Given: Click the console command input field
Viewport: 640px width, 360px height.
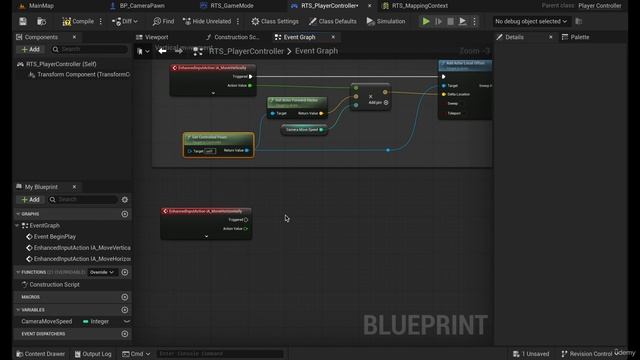Looking at the screenshot, I should pos(220,354).
